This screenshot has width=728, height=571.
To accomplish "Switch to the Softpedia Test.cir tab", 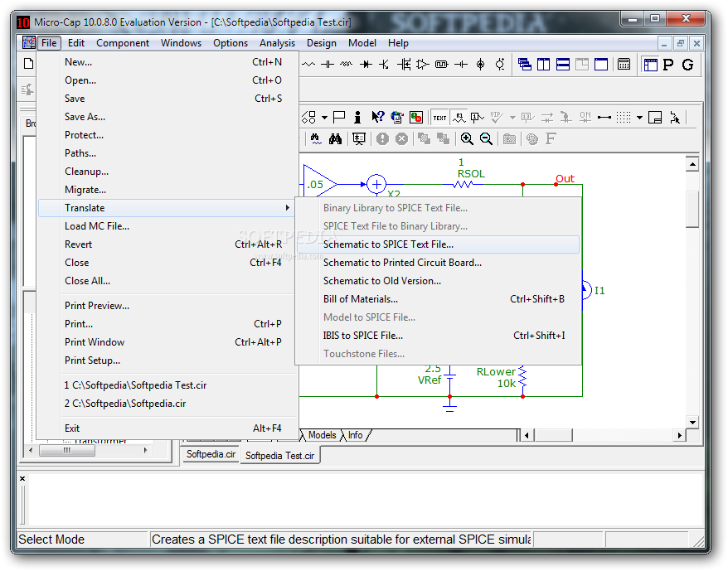I will pyautogui.click(x=279, y=456).
